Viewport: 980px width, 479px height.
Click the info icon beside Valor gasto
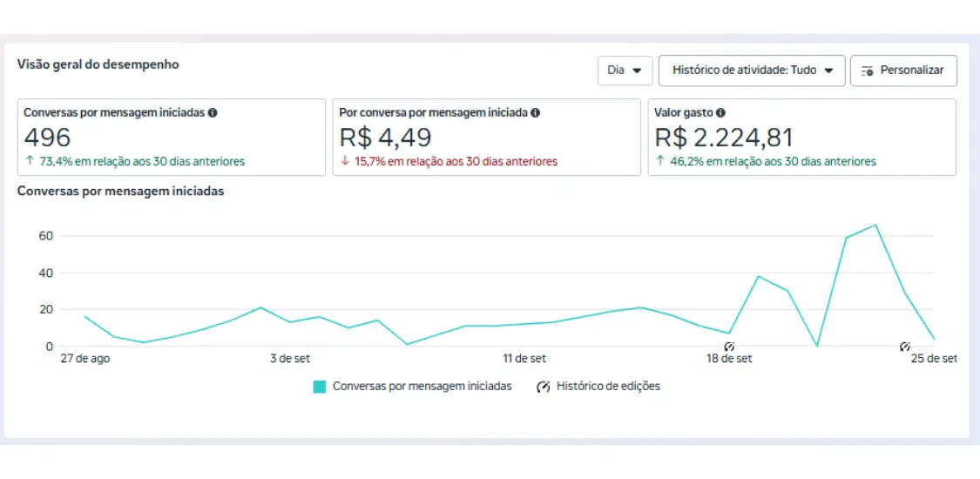click(x=720, y=113)
